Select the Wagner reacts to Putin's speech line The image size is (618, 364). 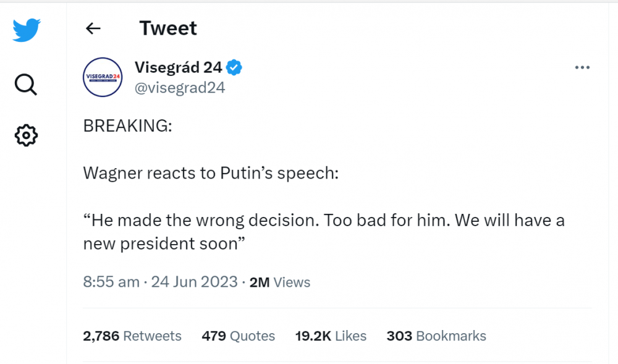pos(210,173)
